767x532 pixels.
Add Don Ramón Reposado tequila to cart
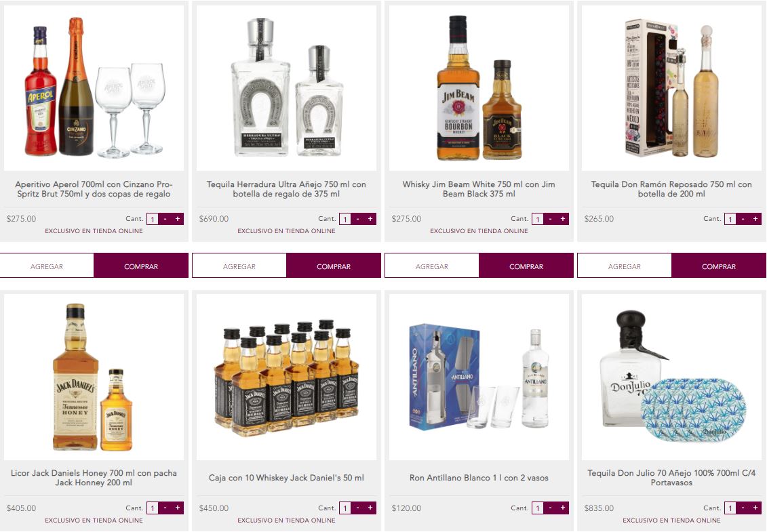pyautogui.click(x=624, y=266)
